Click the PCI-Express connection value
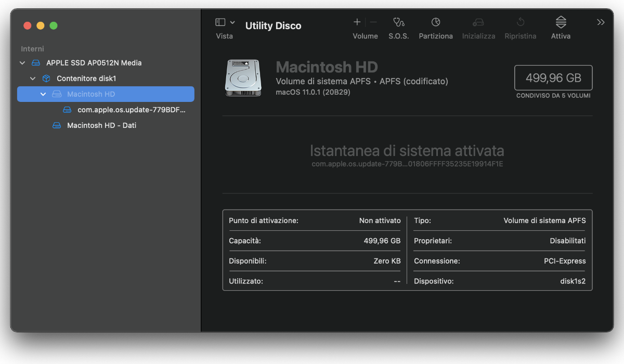 click(x=565, y=261)
